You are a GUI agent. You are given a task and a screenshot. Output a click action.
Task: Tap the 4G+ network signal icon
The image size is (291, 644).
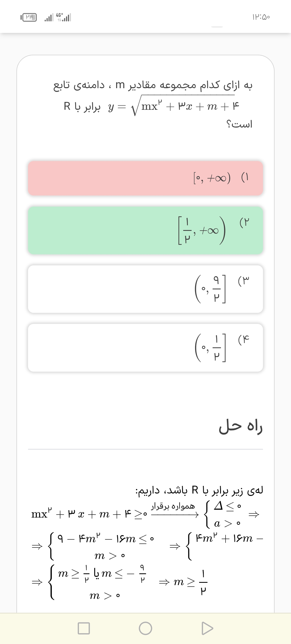pyautogui.click(x=63, y=17)
